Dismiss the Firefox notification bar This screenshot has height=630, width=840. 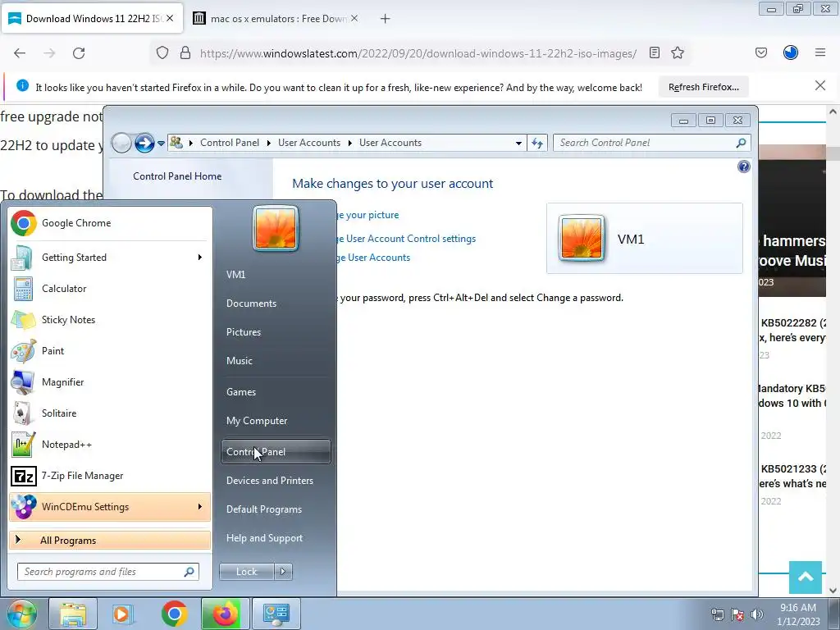[x=820, y=85]
